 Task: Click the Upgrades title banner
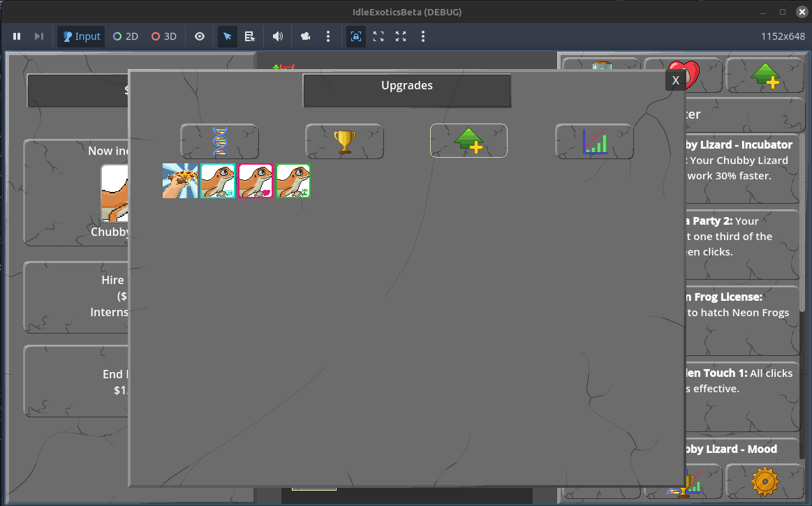(x=407, y=91)
